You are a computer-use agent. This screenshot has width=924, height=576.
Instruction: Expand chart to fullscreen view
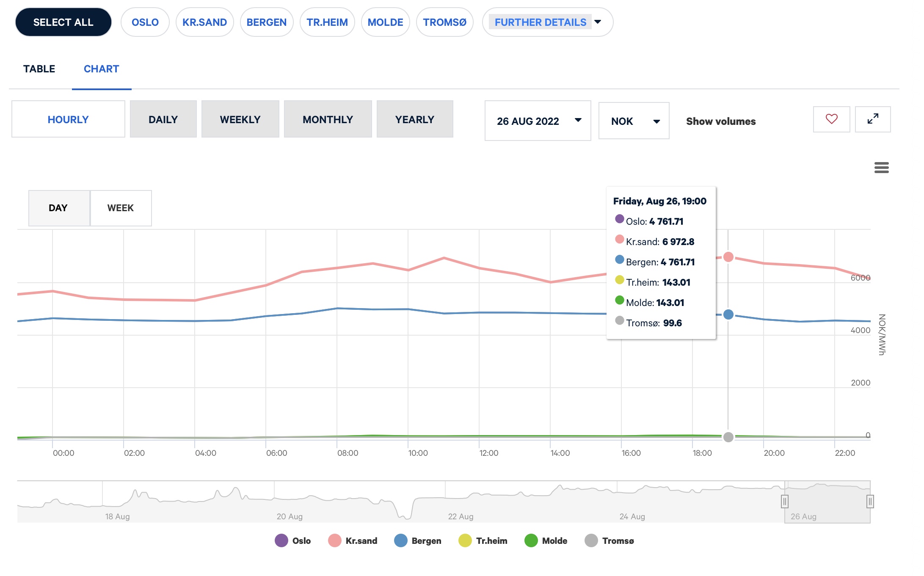pyautogui.click(x=873, y=119)
